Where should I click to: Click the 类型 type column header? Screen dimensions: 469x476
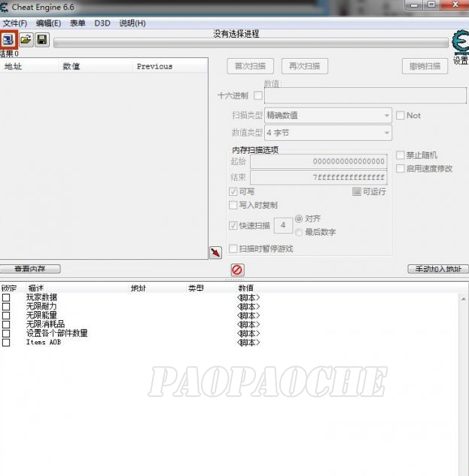[x=196, y=288]
